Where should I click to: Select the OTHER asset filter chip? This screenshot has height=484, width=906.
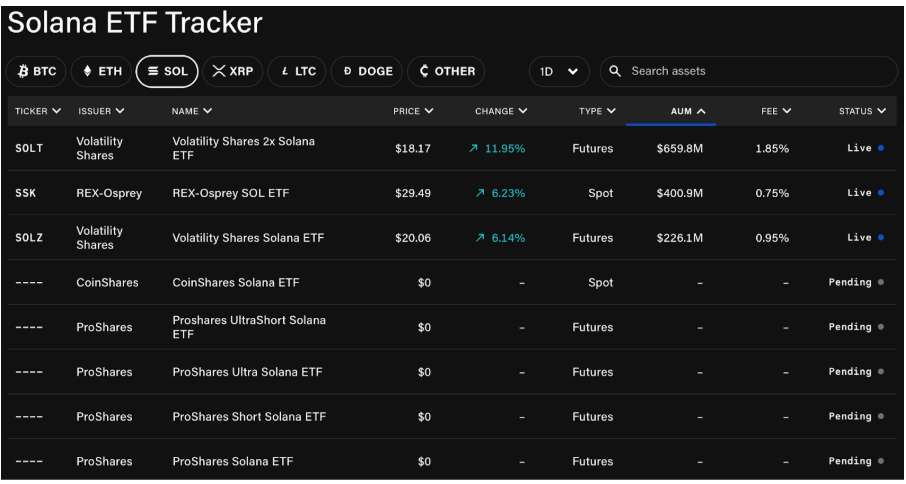[446, 72]
